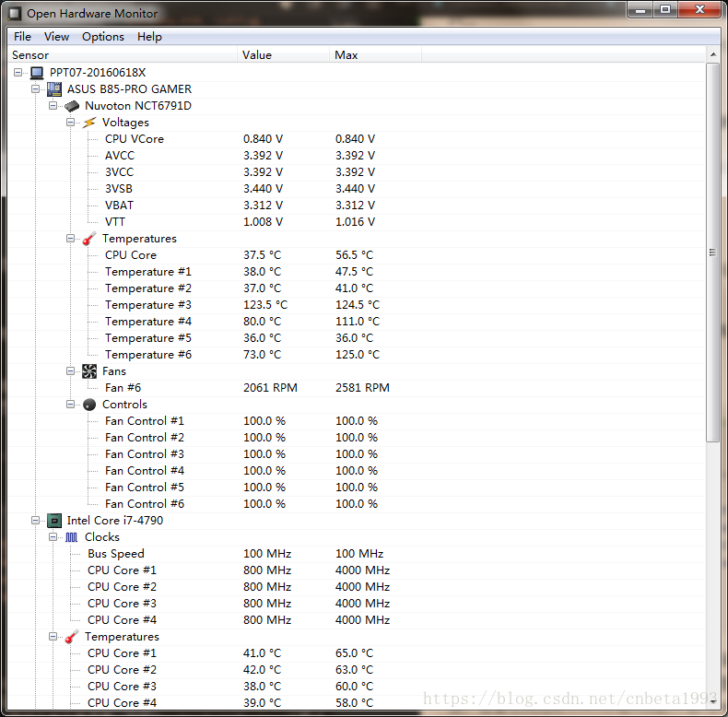The width and height of the screenshot is (728, 717).
Task: Select the Fan Control #6 row
Action: [x=357, y=504]
